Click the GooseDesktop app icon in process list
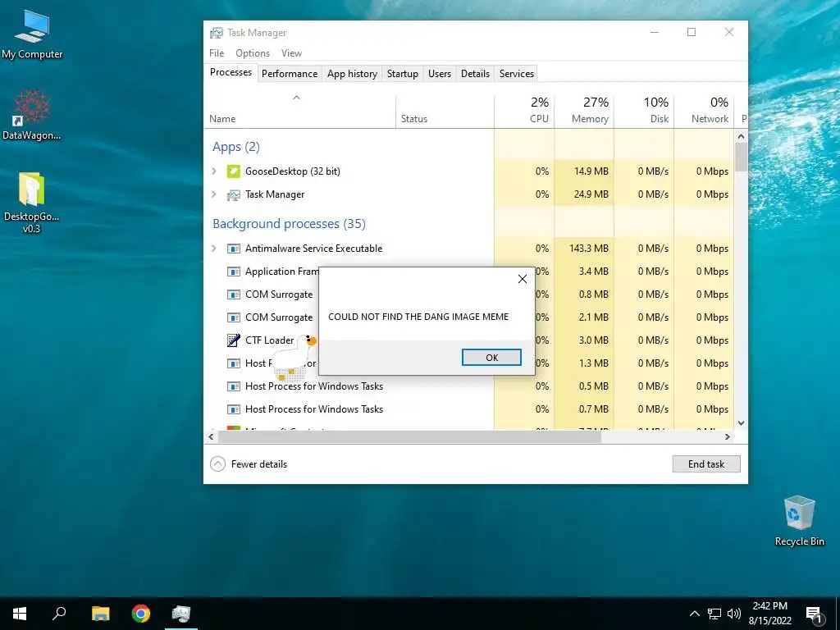 click(x=234, y=171)
